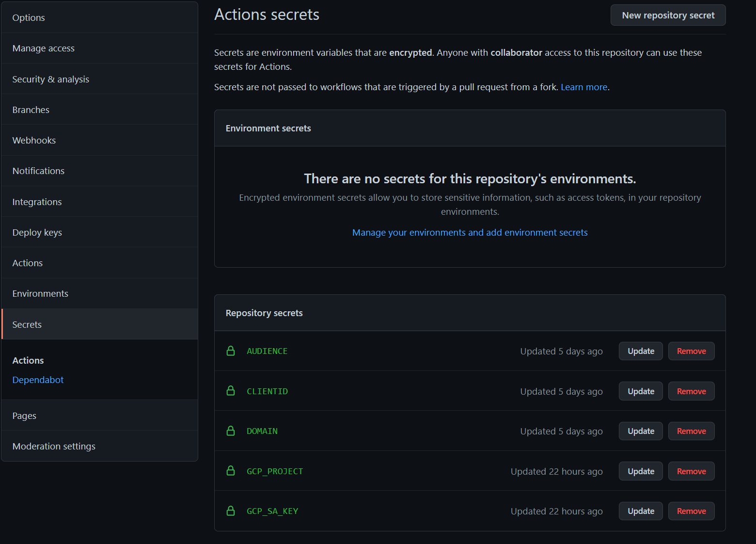
Task: Select Deploy keys in sidebar
Action: (37, 233)
